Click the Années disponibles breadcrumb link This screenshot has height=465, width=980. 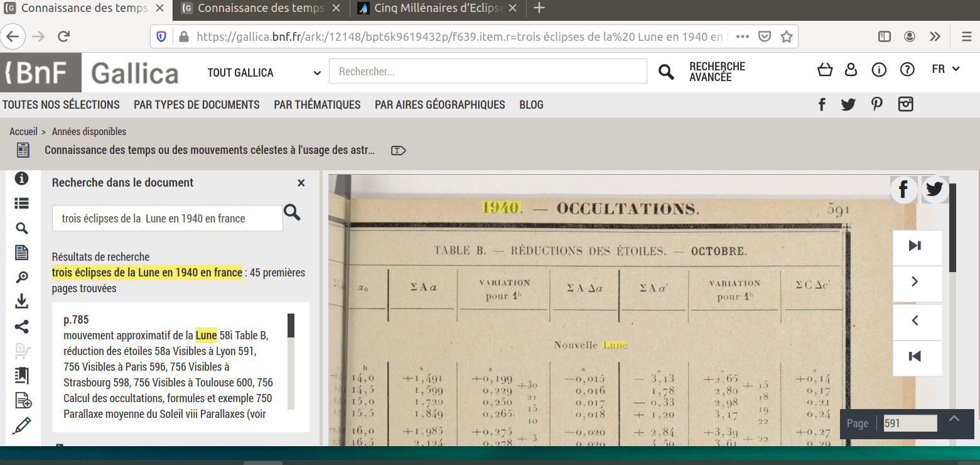coord(89,132)
